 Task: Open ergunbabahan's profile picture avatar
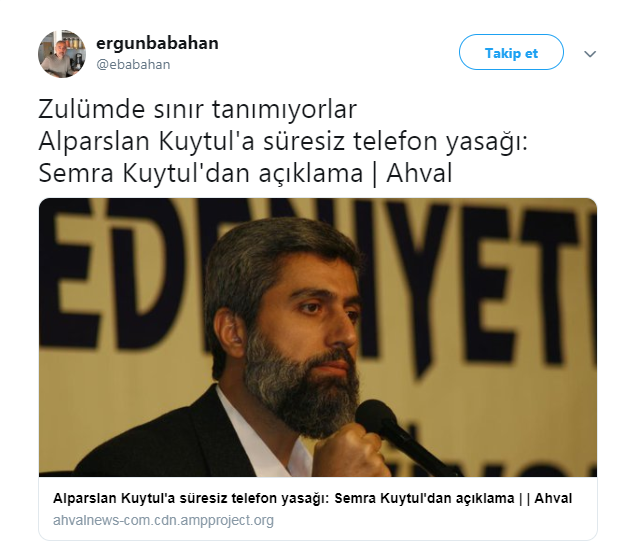pos(62,54)
